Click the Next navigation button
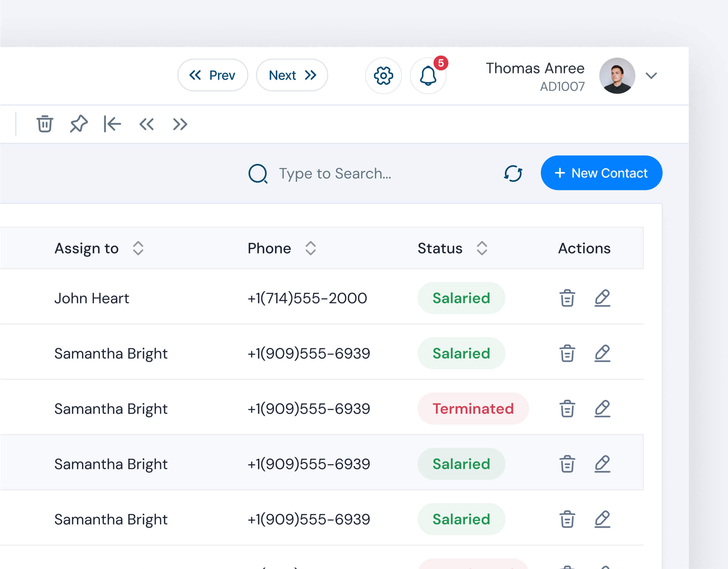Screen dimensions: 728x569 pos(292,75)
